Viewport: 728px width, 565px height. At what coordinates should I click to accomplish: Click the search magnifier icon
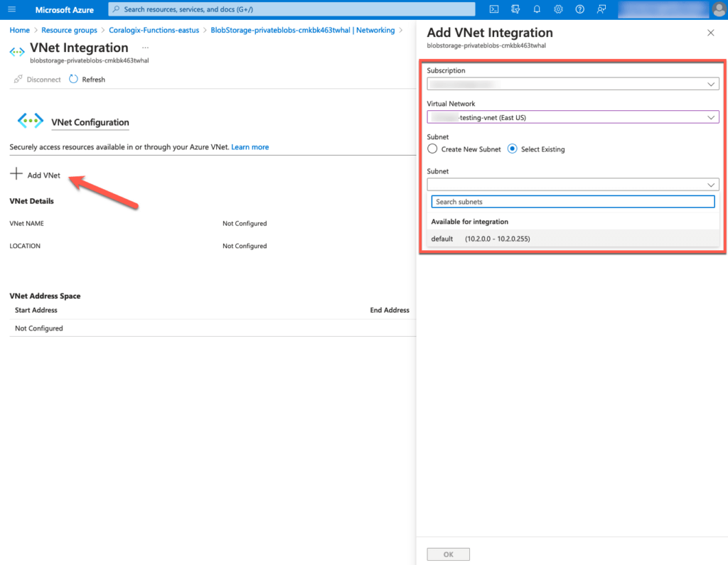(x=116, y=9)
